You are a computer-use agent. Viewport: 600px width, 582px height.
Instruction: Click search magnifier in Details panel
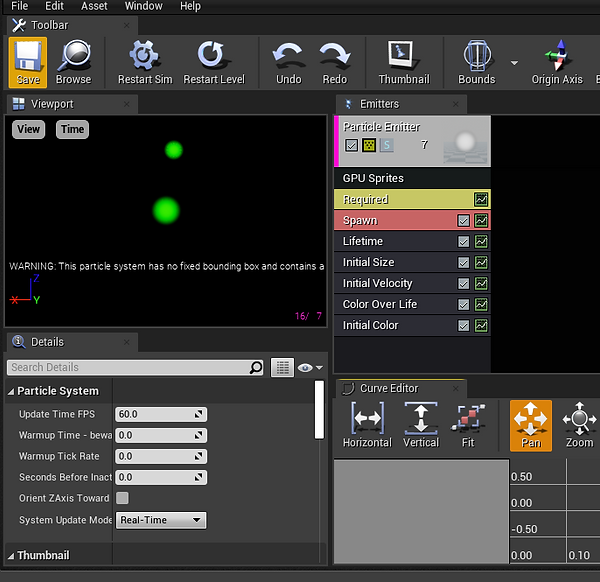click(x=256, y=368)
